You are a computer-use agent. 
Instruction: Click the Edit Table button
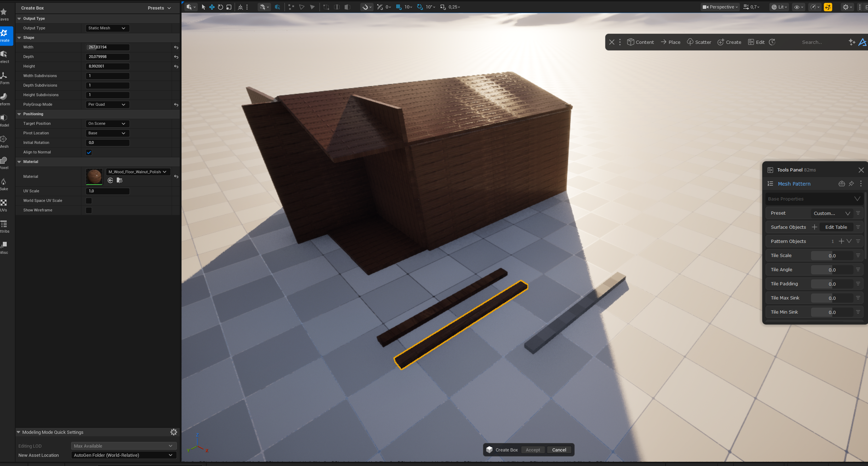pyautogui.click(x=836, y=227)
